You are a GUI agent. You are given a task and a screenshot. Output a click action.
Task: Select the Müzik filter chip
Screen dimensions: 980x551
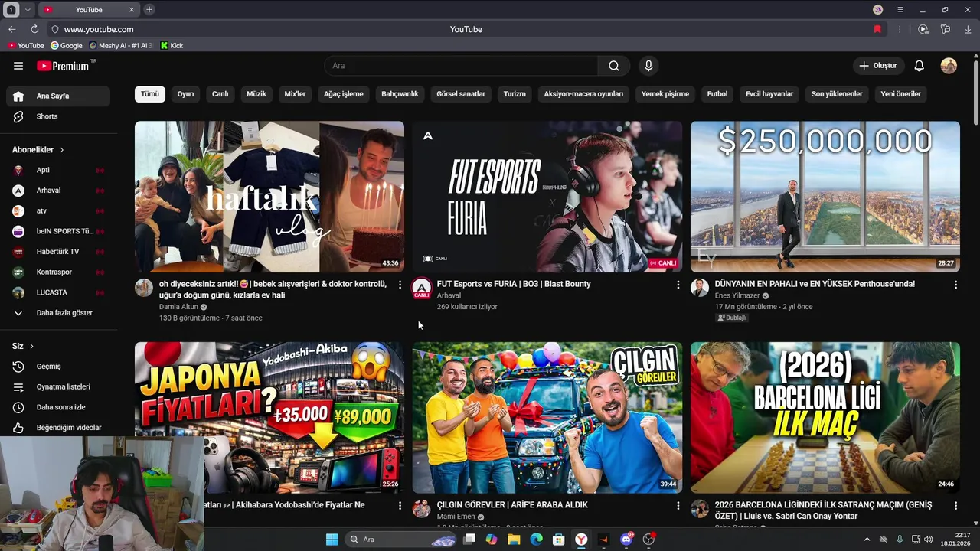coord(256,94)
